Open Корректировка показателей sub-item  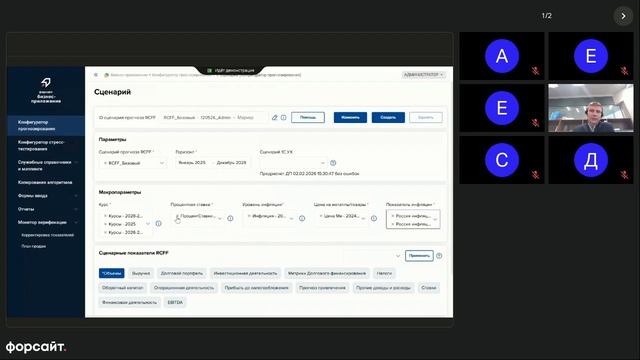48,235
